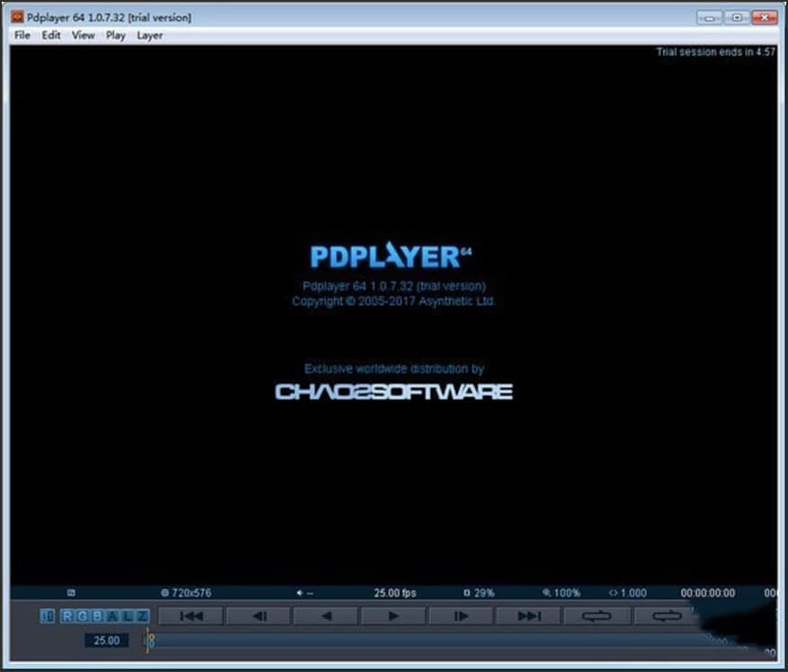The height and width of the screenshot is (672, 788).
Task: Select the red channel display (R)
Action: [66, 614]
